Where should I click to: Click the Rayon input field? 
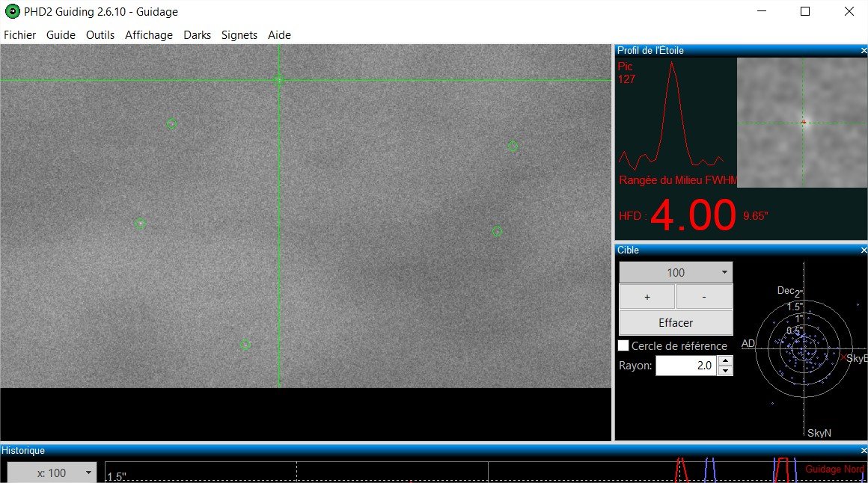686,366
